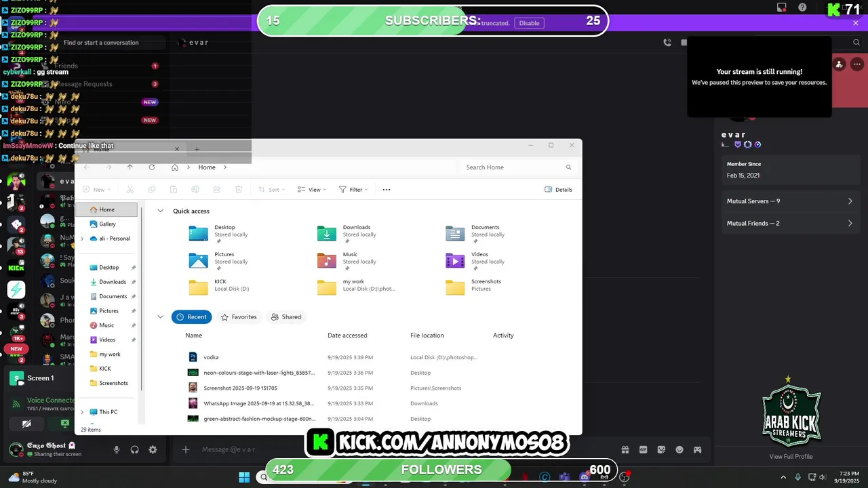Sort by Name column header
868x488 pixels.
pos(193,335)
